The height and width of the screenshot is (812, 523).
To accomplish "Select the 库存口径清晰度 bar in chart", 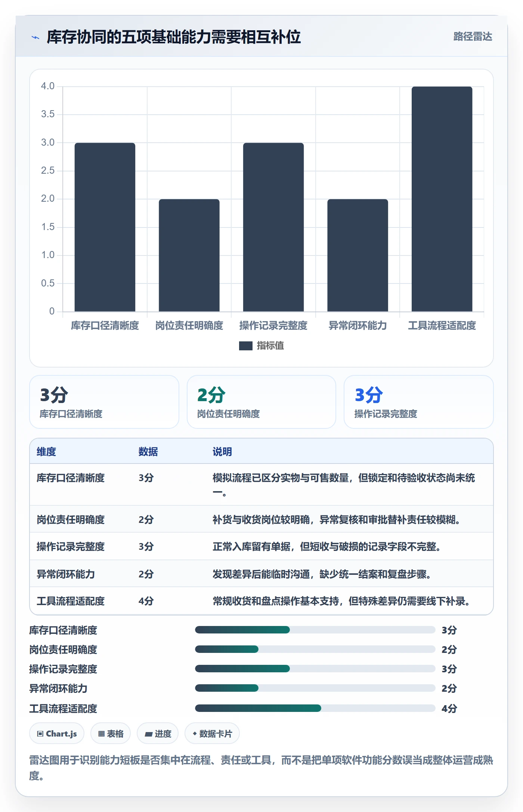I will (105, 227).
